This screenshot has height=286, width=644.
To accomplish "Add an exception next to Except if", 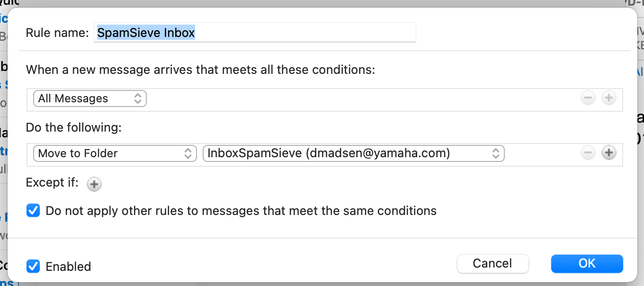I will point(94,184).
